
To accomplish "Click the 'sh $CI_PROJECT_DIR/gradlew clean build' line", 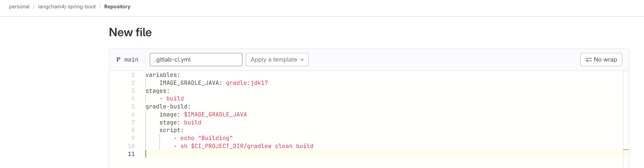I will [247, 146].
